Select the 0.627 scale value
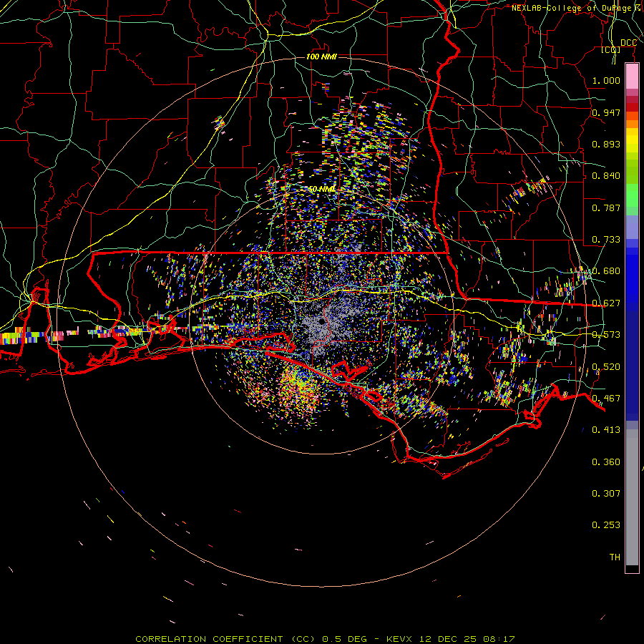 tap(606, 303)
